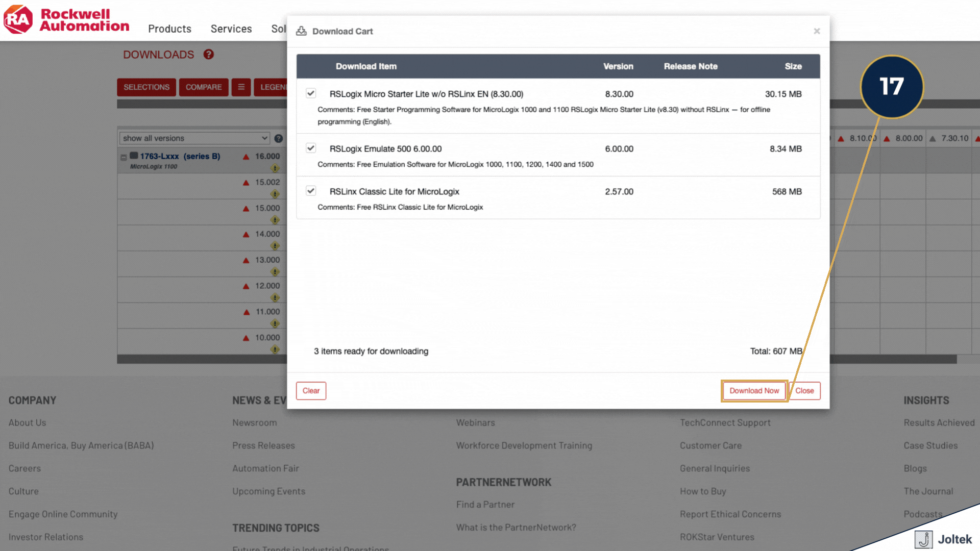Open the Products menu

click(x=169, y=29)
